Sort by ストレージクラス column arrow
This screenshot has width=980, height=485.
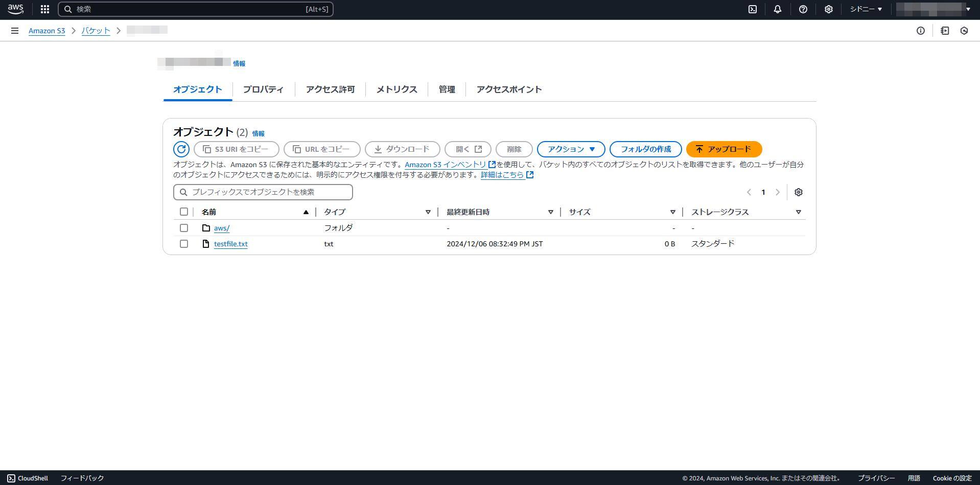[799, 212]
